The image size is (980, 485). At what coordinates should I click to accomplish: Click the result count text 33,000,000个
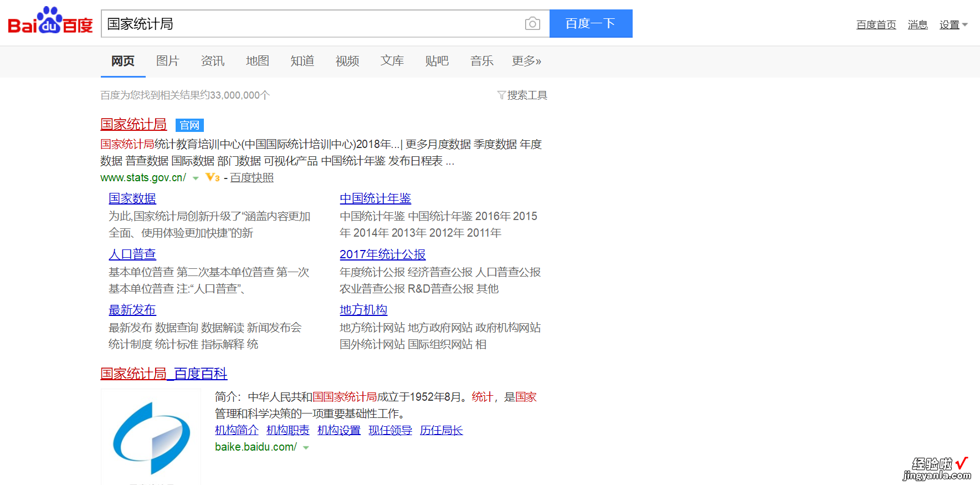click(240, 95)
